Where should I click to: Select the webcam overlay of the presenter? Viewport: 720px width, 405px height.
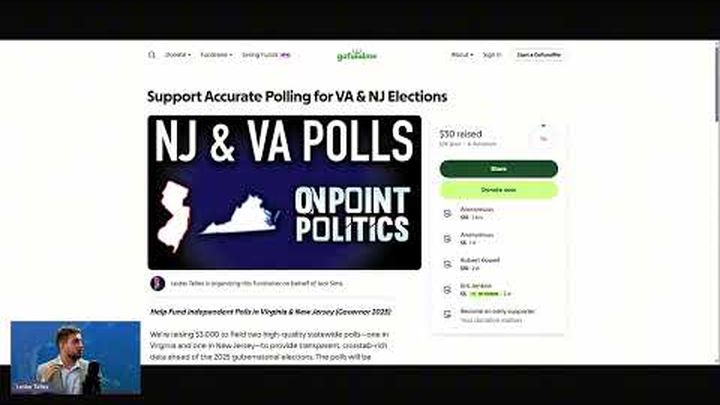75,358
